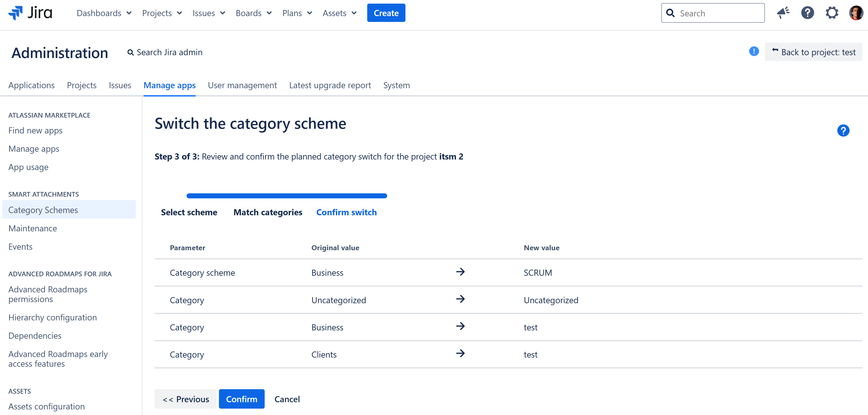The width and height of the screenshot is (868, 415).
Task: Focus the top Search input field
Action: point(713,13)
